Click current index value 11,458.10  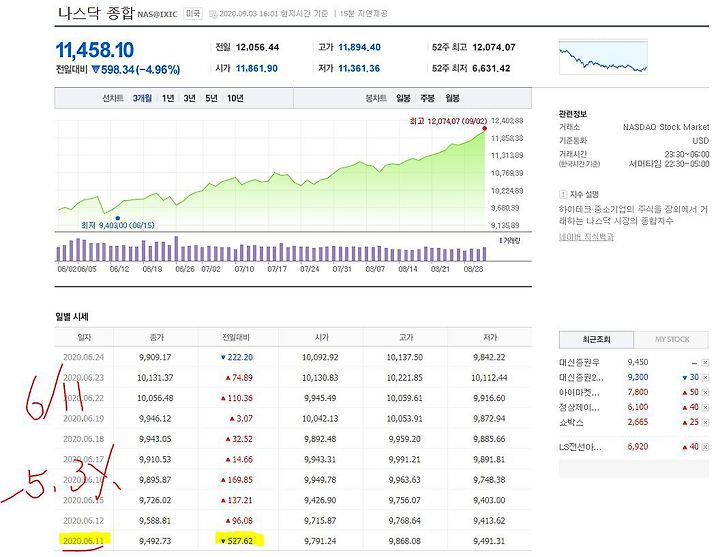pos(95,50)
